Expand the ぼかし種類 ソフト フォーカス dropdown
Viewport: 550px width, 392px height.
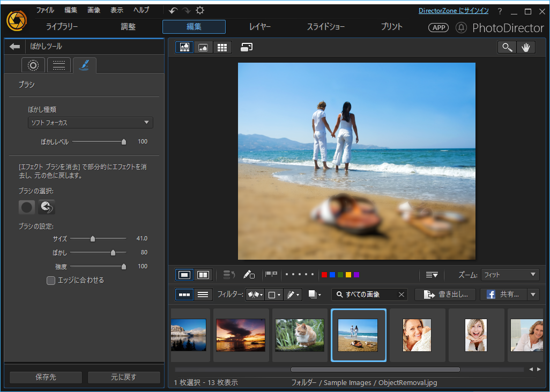[x=91, y=123]
